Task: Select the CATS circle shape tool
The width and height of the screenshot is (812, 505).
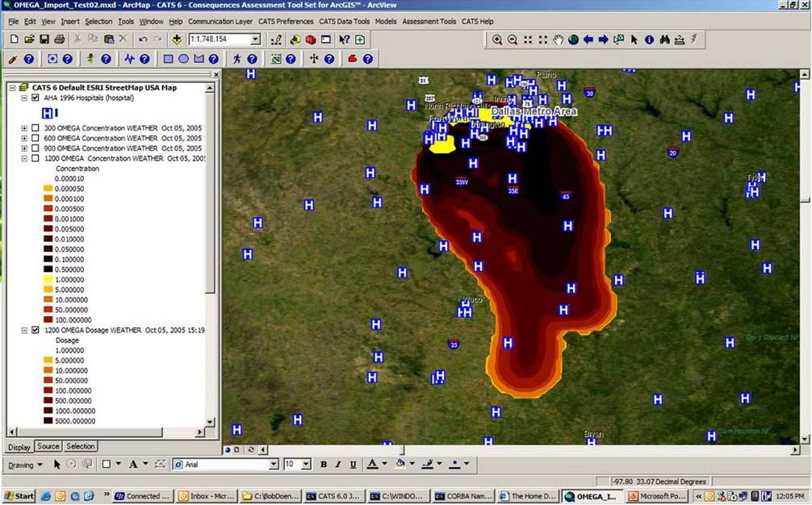Action: pyautogui.click(x=183, y=59)
